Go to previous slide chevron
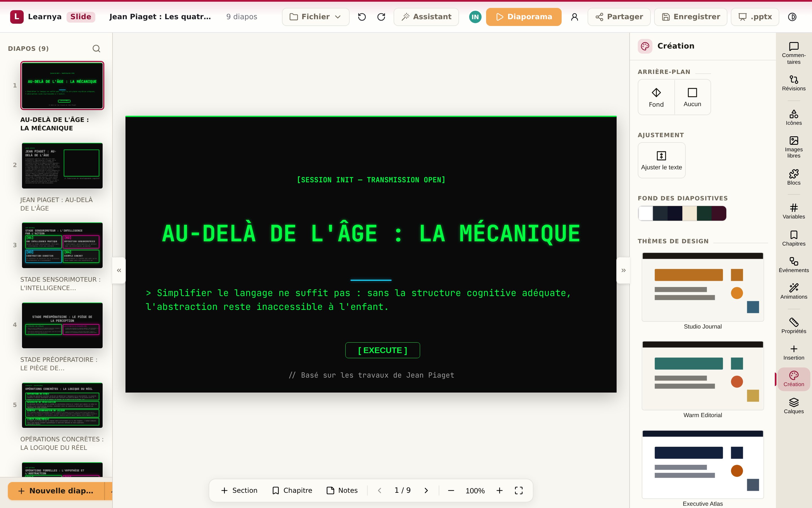This screenshot has width=812, height=508. coord(379,491)
